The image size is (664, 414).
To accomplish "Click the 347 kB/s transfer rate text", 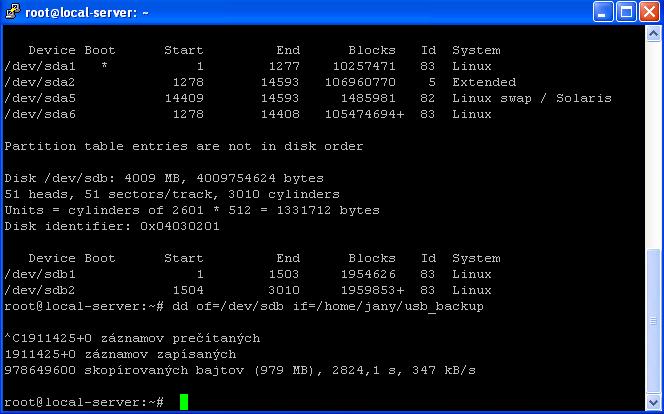I will coord(444,370).
